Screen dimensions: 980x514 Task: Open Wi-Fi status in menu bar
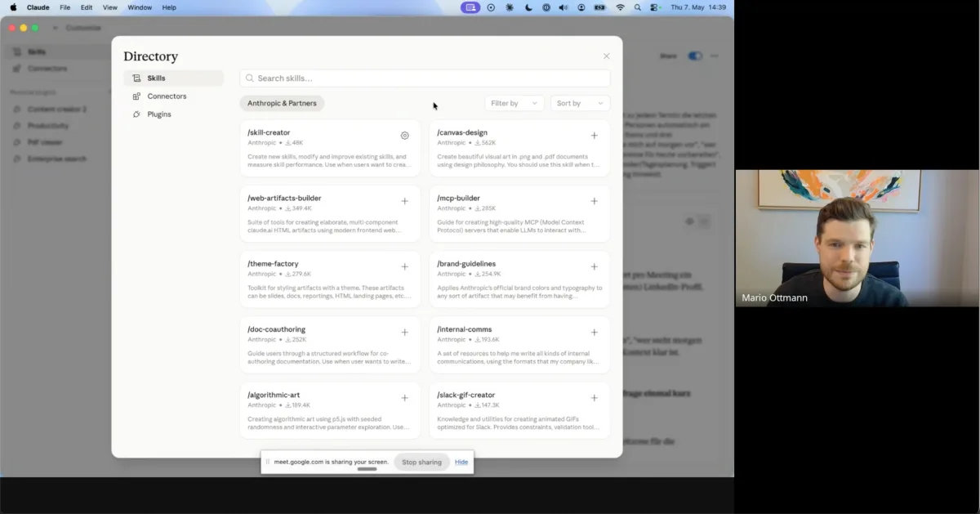coord(620,7)
